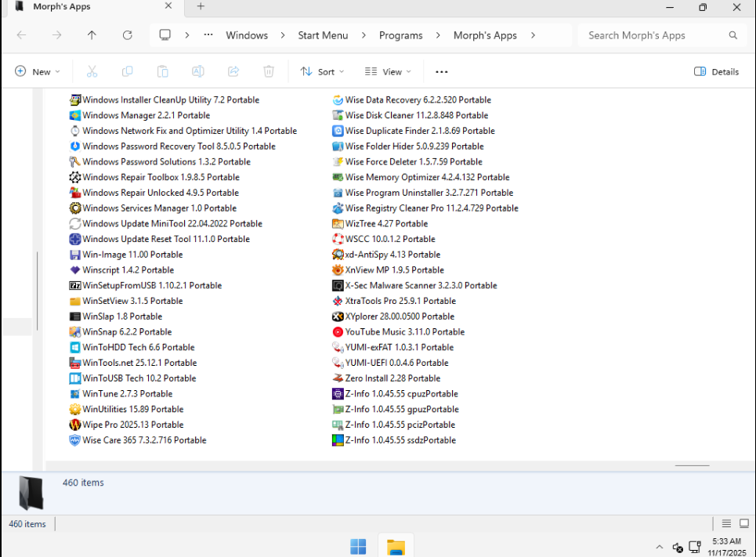The width and height of the screenshot is (756, 557).
Task: Select the Morph's Apps window tab
Action: click(x=93, y=7)
